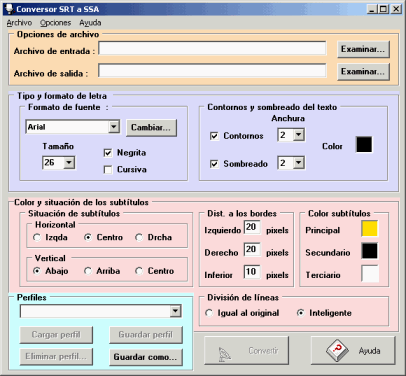This screenshot has height=376, width=406.
Task: Click the Ayuda help book icon
Action: pyautogui.click(x=337, y=350)
